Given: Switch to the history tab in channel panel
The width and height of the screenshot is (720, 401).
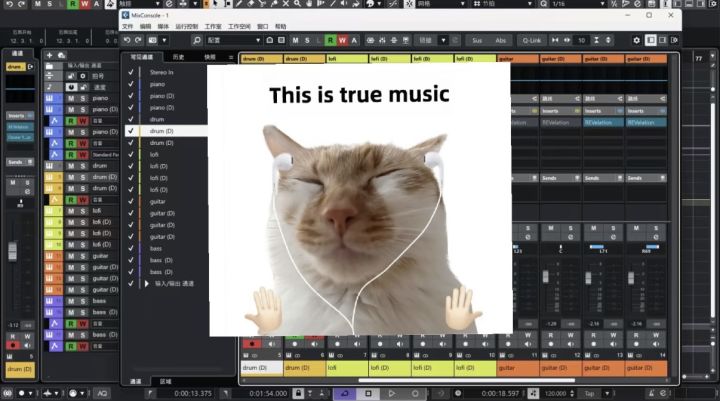Looking at the screenshot, I should tap(178, 57).
